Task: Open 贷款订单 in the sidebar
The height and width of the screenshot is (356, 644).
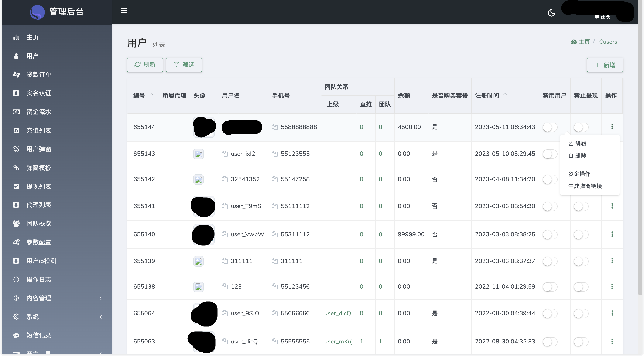Action: tap(39, 74)
